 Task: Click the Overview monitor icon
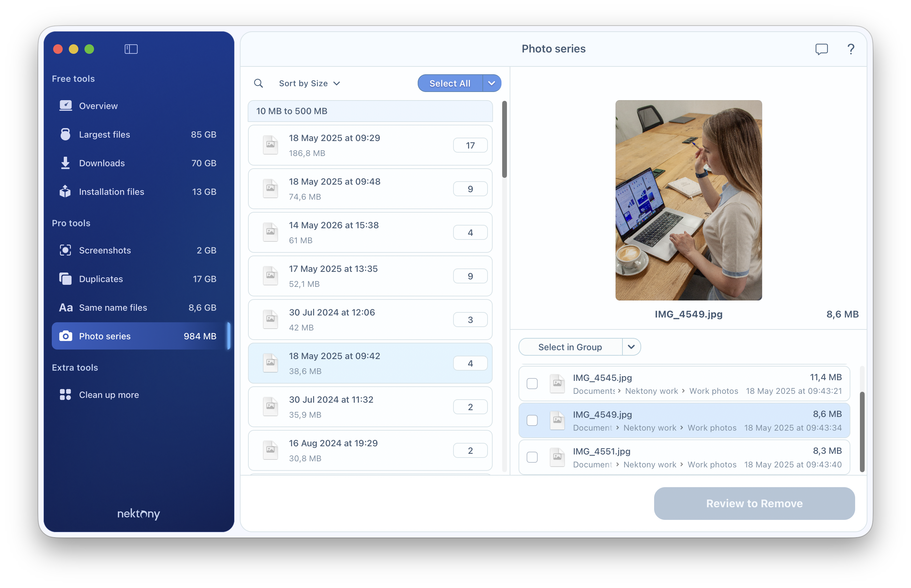click(x=66, y=106)
